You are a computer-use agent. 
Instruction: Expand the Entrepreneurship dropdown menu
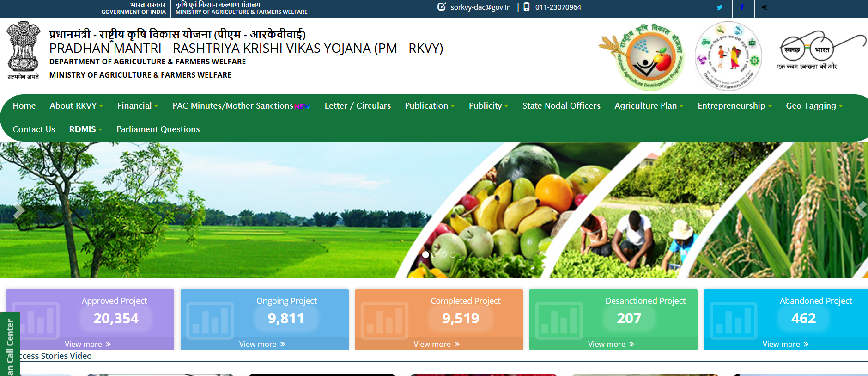[x=734, y=106]
